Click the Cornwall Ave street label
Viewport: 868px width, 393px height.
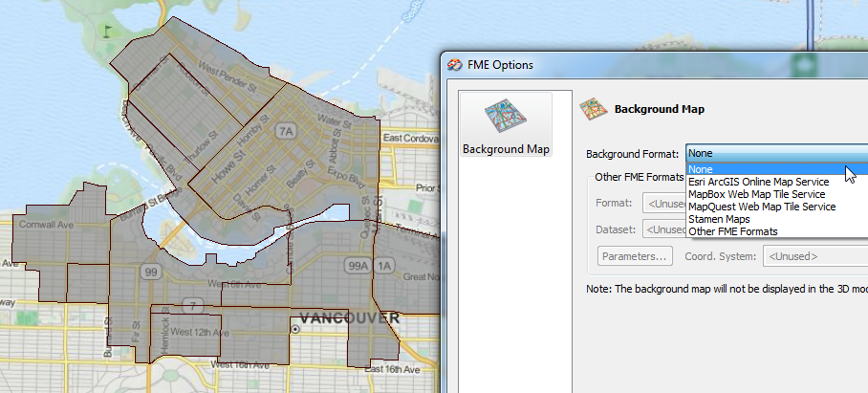click(x=47, y=225)
